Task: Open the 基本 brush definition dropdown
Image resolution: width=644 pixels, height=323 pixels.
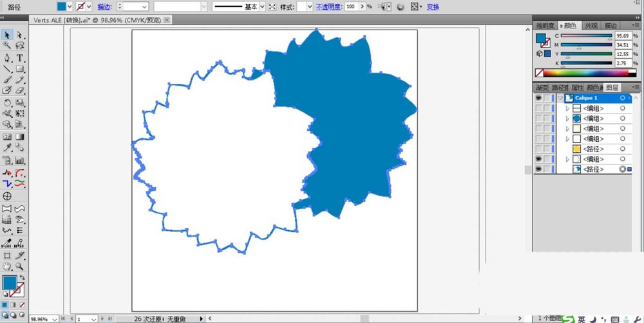Action: pyautogui.click(x=261, y=6)
